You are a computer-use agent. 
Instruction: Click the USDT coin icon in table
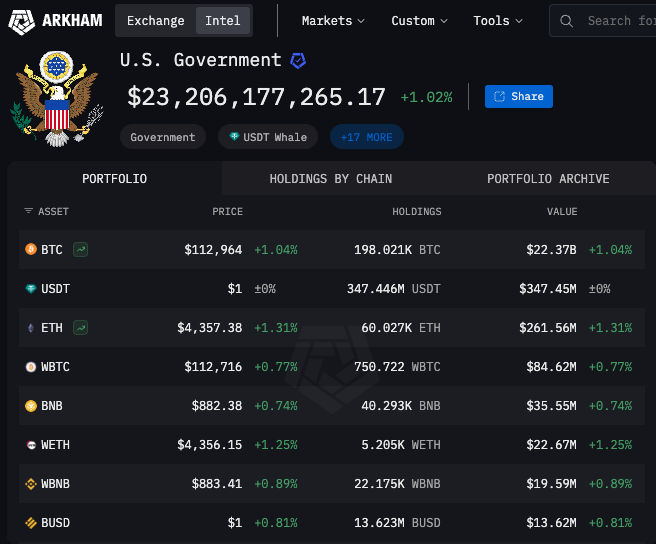click(31, 288)
